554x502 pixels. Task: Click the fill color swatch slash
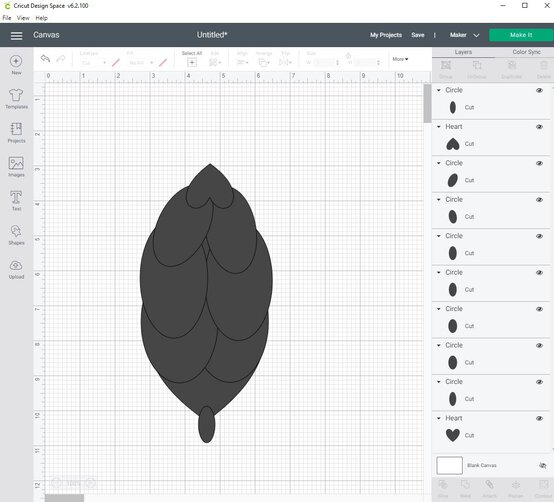[163, 63]
